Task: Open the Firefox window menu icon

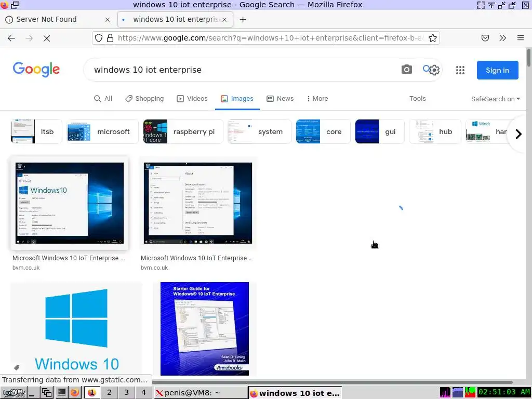Action: [x=4, y=5]
